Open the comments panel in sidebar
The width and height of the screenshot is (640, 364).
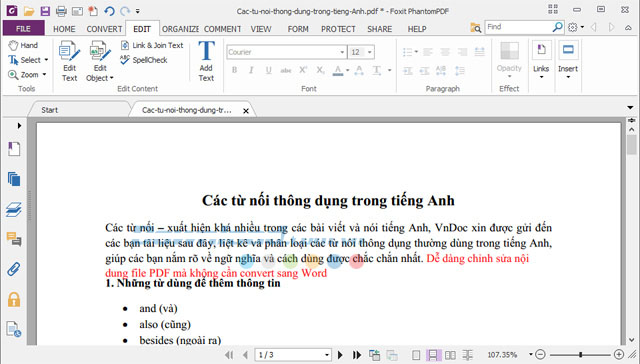point(14,239)
